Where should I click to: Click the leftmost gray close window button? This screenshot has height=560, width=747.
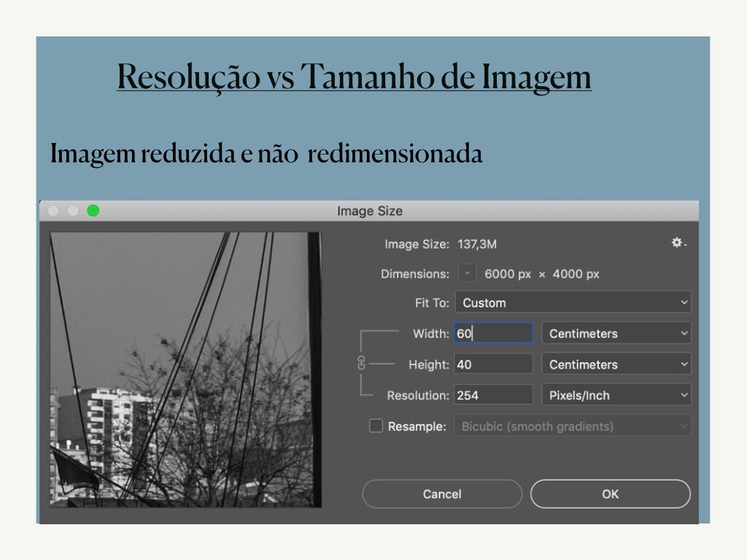[x=53, y=211]
